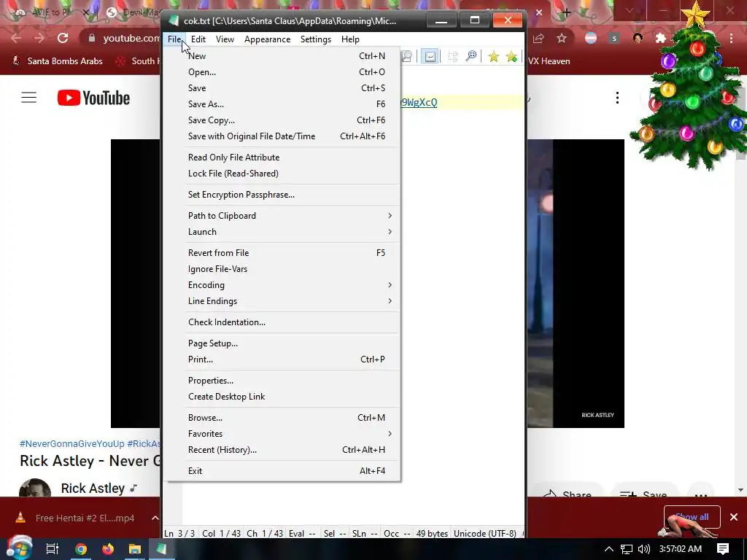The image size is (747, 560).
Task: Click the #NeverGonnaGiveYouUp hashtag link
Action: coord(72,444)
